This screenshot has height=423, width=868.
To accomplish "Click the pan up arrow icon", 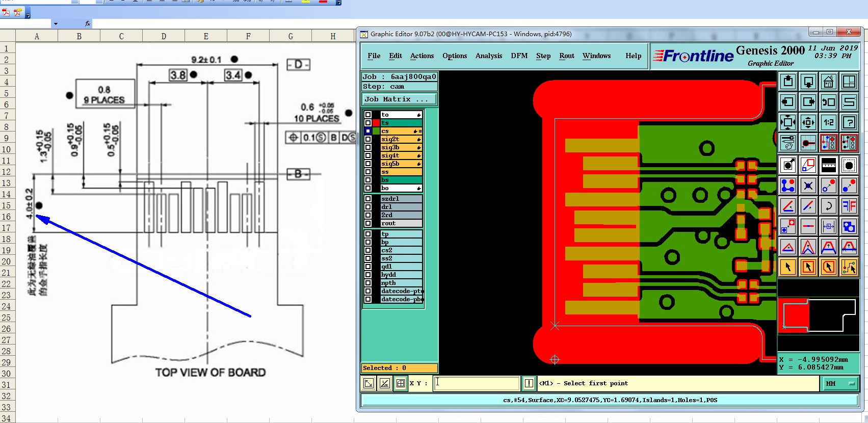I will (x=788, y=82).
